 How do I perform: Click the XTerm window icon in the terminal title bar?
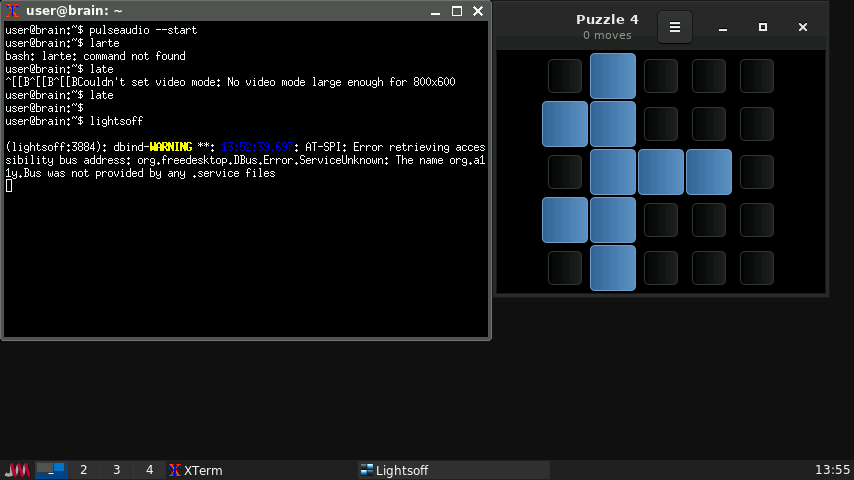tap(13, 11)
